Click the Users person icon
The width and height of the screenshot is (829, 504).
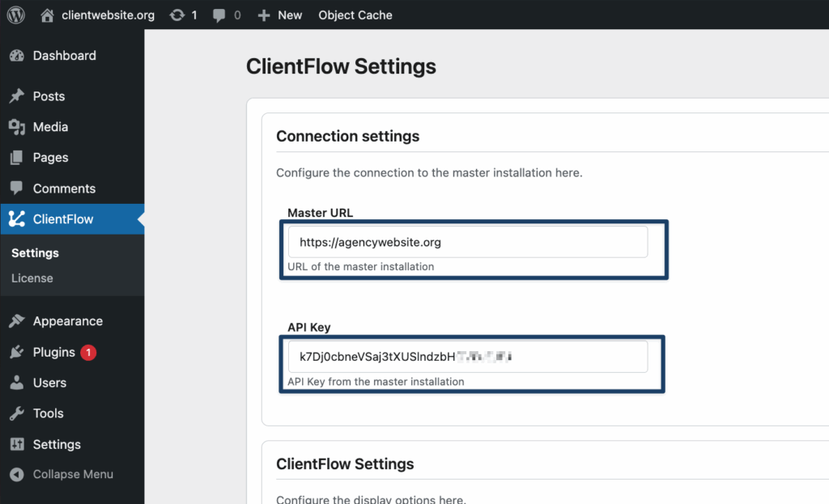[x=17, y=383]
